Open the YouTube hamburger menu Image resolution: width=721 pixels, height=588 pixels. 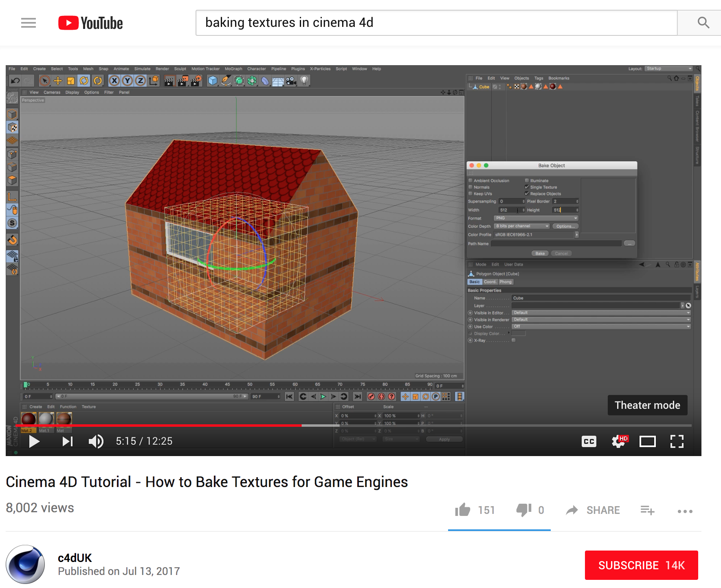29,23
